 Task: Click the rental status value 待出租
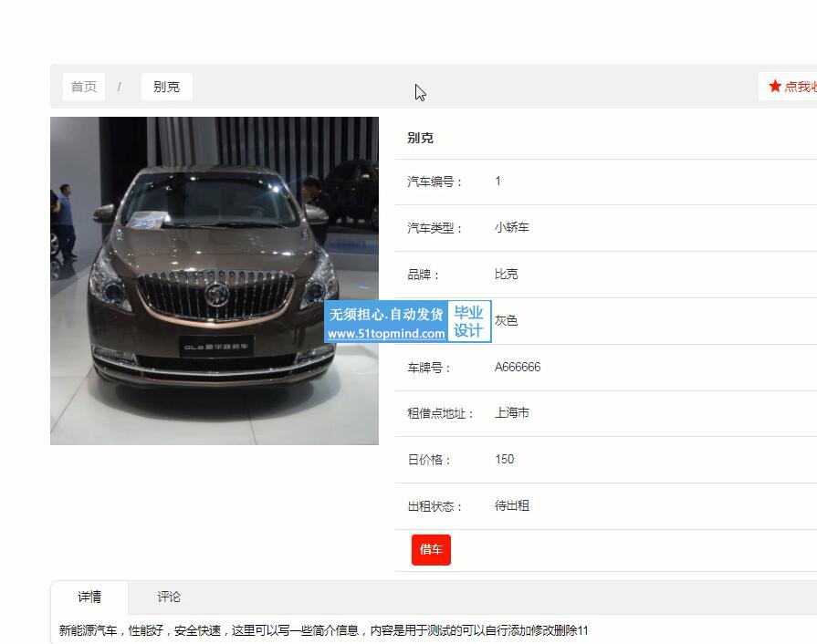[x=512, y=505]
